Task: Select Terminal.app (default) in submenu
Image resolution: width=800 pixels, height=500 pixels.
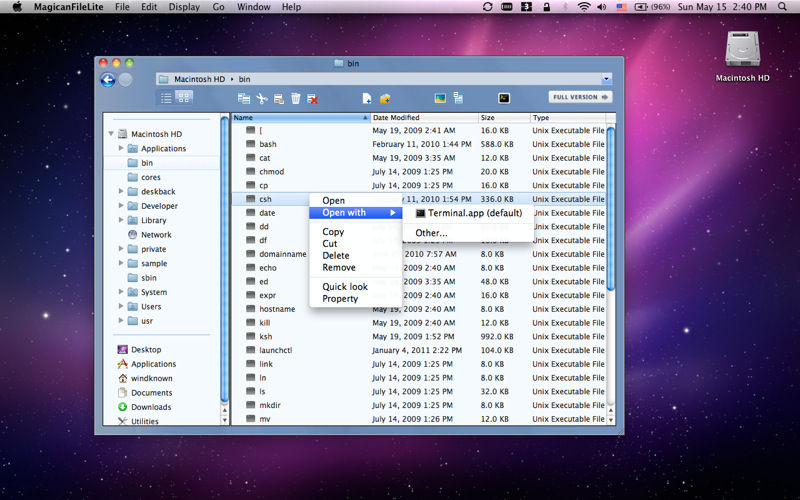Action: coord(468,213)
